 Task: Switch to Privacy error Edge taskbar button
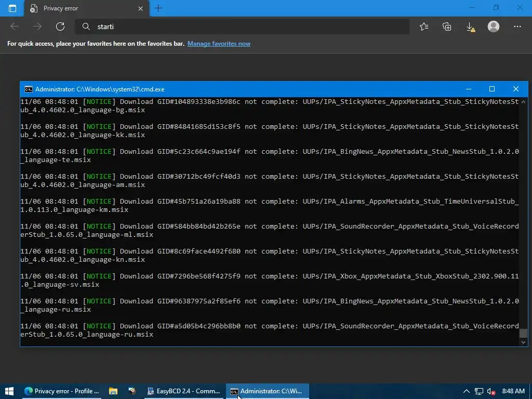coord(62,391)
